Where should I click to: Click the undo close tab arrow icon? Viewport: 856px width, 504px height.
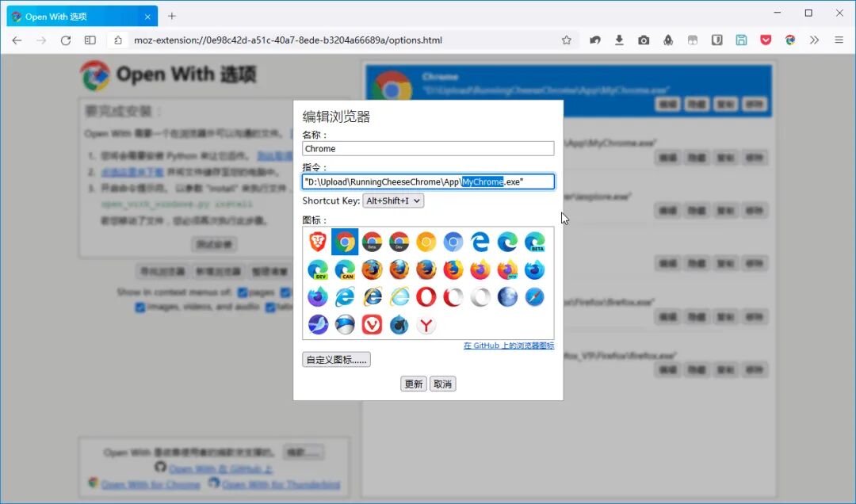[x=595, y=40]
